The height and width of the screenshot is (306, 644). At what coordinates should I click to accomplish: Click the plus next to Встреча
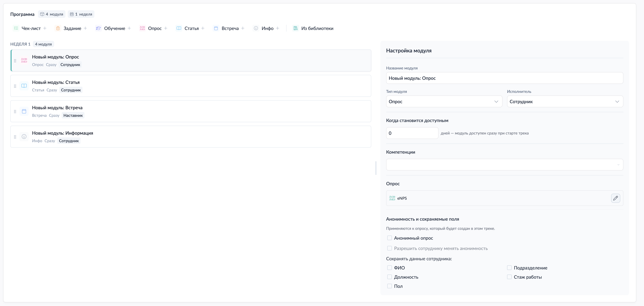click(243, 28)
